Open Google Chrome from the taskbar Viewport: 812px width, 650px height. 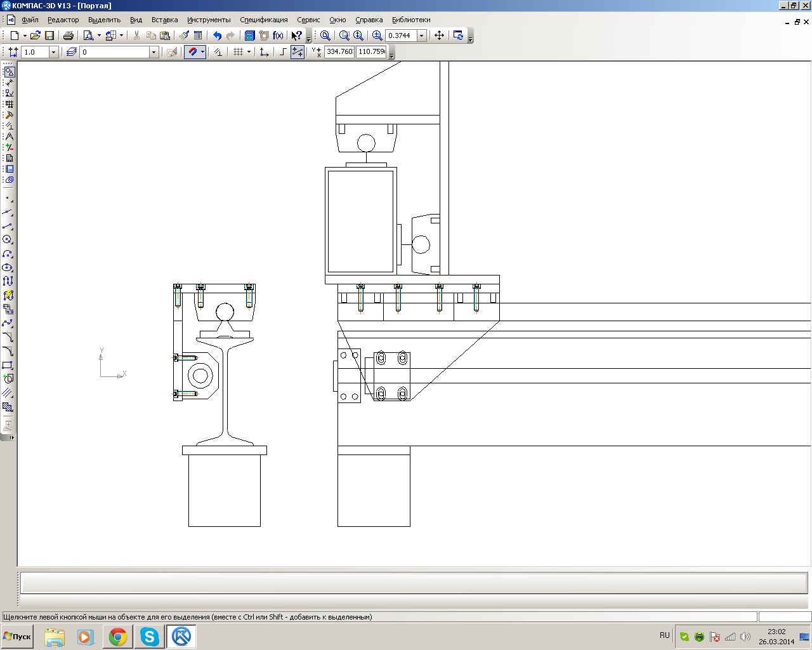click(x=118, y=637)
